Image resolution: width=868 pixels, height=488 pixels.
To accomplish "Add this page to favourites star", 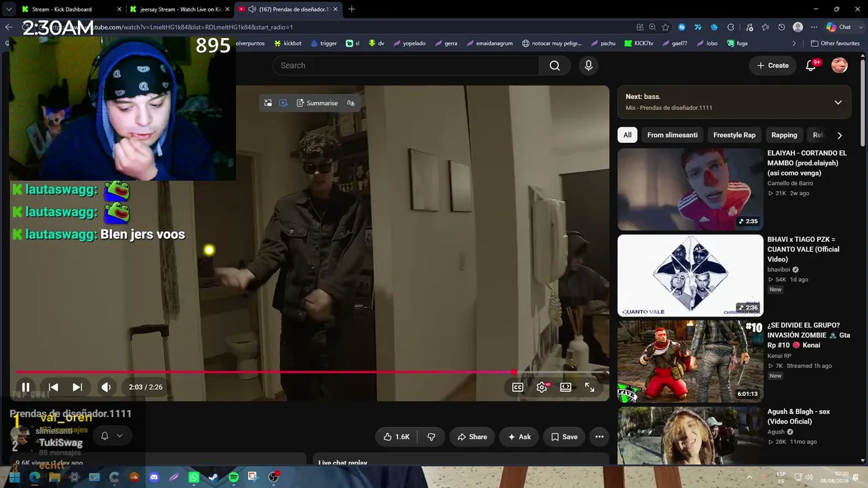I will 665,27.
